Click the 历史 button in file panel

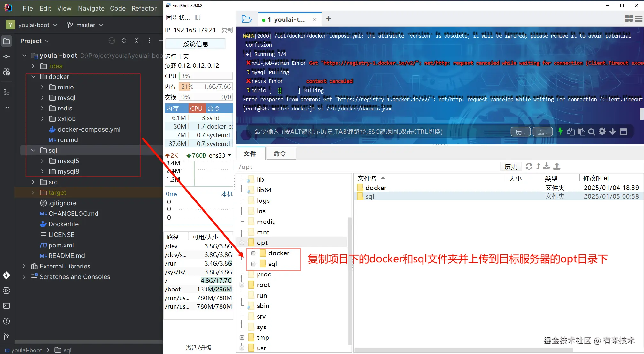(x=510, y=167)
